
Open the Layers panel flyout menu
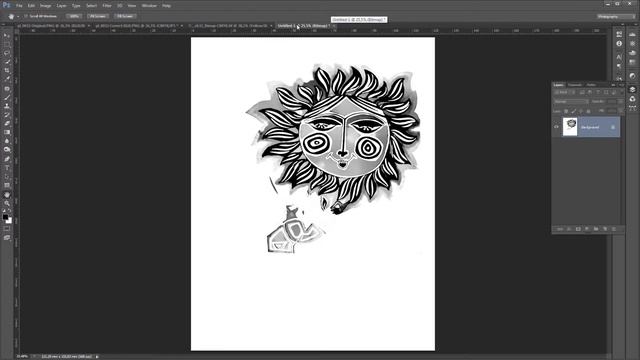(x=621, y=85)
